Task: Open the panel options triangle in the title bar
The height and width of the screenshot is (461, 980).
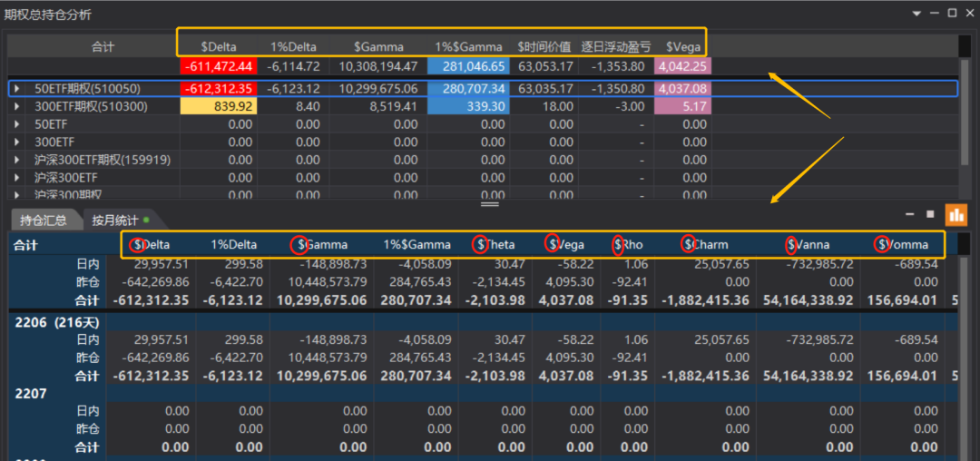Action: pyautogui.click(x=916, y=13)
